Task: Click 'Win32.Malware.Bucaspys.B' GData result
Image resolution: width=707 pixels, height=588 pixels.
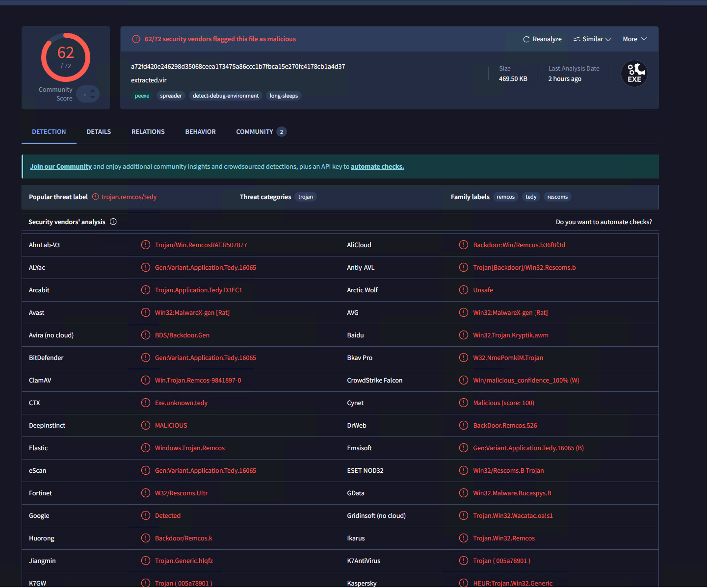Action: [x=512, y=493]
